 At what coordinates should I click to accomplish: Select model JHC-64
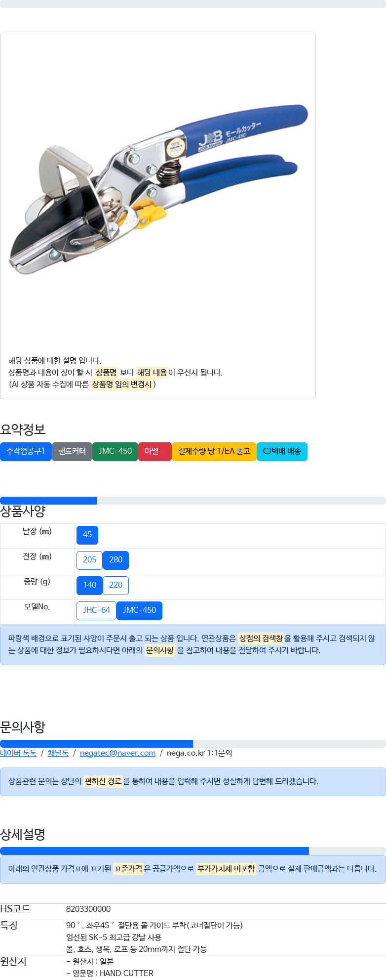click(x=96, y=610)
